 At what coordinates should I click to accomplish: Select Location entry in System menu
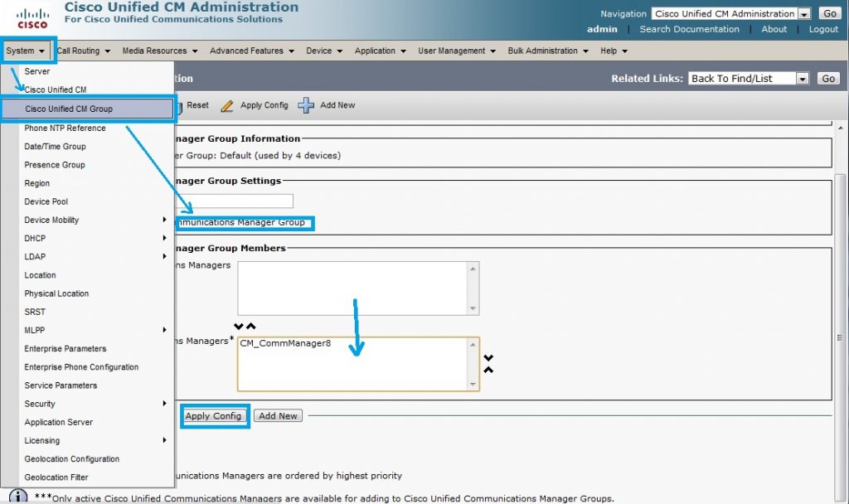click(x=40, y=275)
